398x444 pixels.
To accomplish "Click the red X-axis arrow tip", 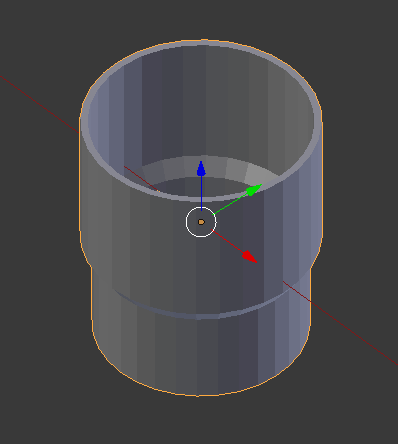I will click(250, 257).
